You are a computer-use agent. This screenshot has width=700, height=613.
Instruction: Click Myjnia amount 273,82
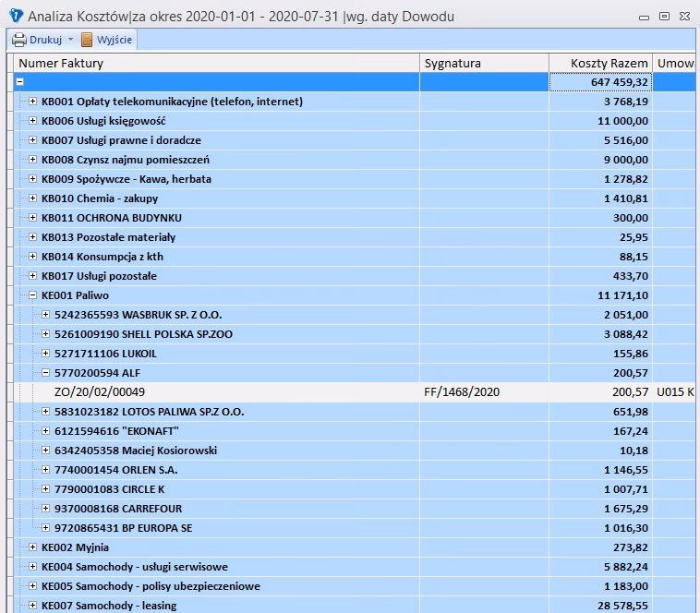[631, 547]
